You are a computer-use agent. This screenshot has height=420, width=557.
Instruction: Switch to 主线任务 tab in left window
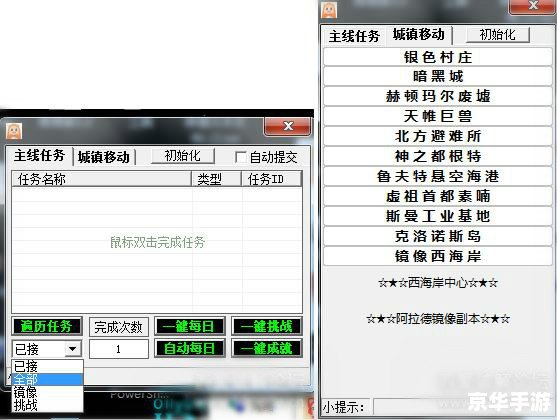39,156
